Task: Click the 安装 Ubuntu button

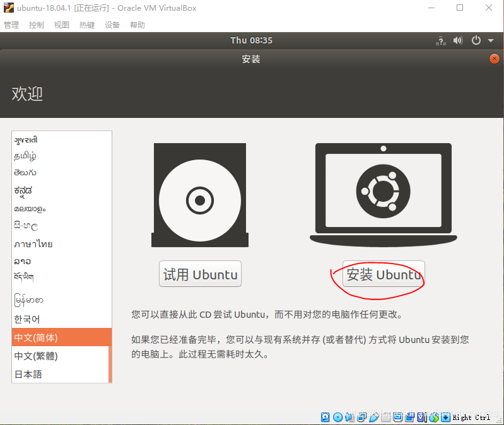Action: (384, 274)
